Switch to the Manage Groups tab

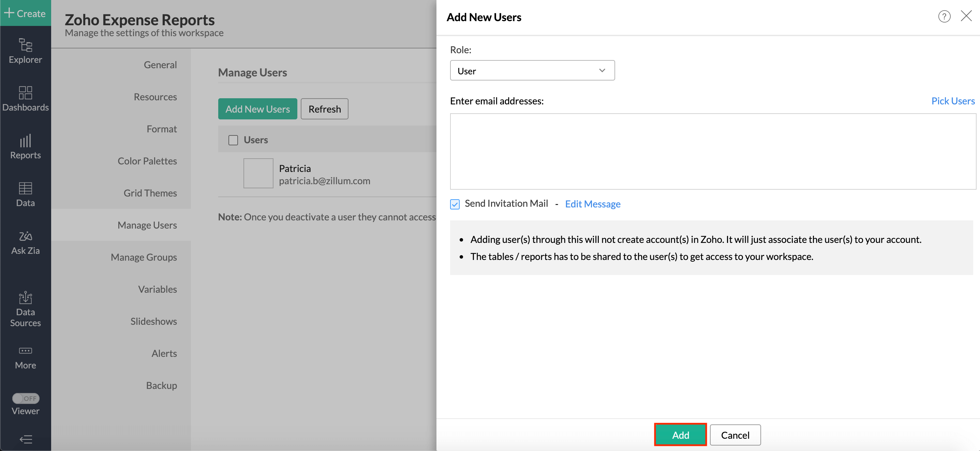(x=144, y=257)
